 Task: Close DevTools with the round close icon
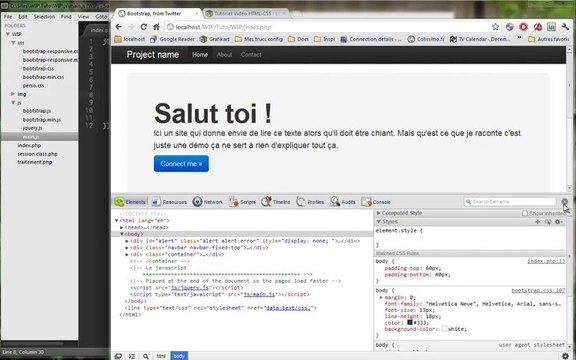point(564,201)
